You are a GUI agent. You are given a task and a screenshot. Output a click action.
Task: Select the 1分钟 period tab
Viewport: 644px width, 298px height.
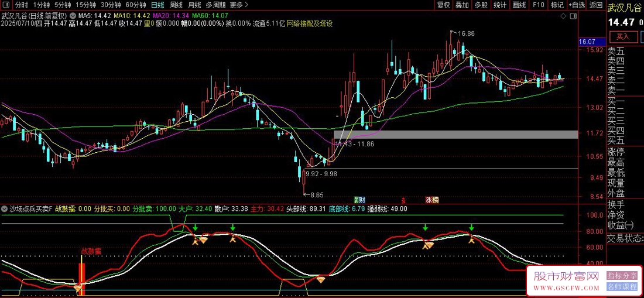coord(42,5)
